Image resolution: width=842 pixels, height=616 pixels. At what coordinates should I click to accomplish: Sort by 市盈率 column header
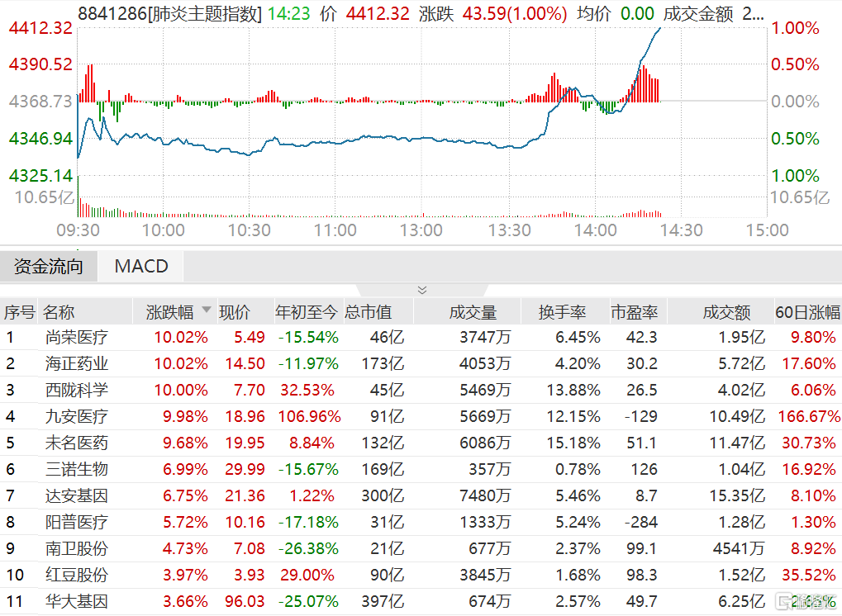coord(634,312)
